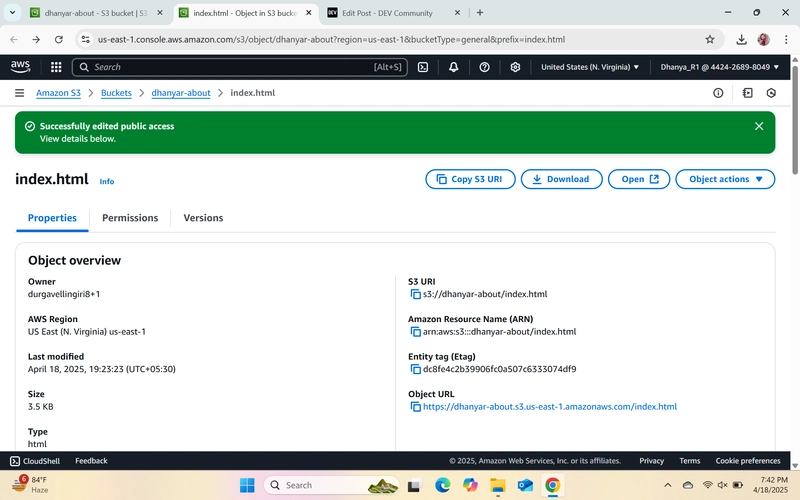Open the United States (N. Virginia) region selector

tap(590, 67)
